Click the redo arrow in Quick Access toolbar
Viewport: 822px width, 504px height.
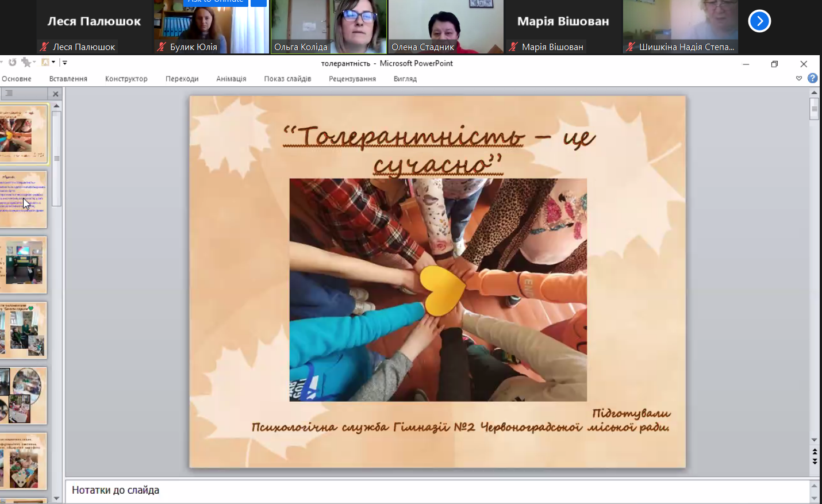pos(12,63)
